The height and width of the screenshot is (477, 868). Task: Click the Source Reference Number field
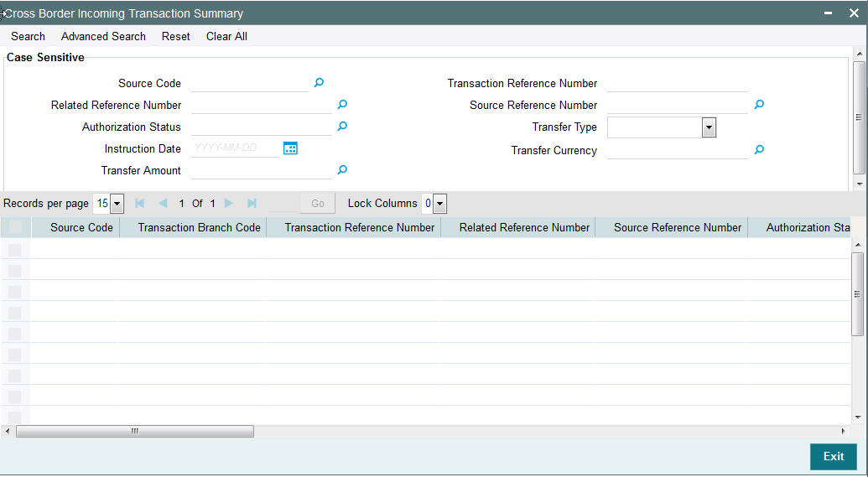[x=678, y=105]
